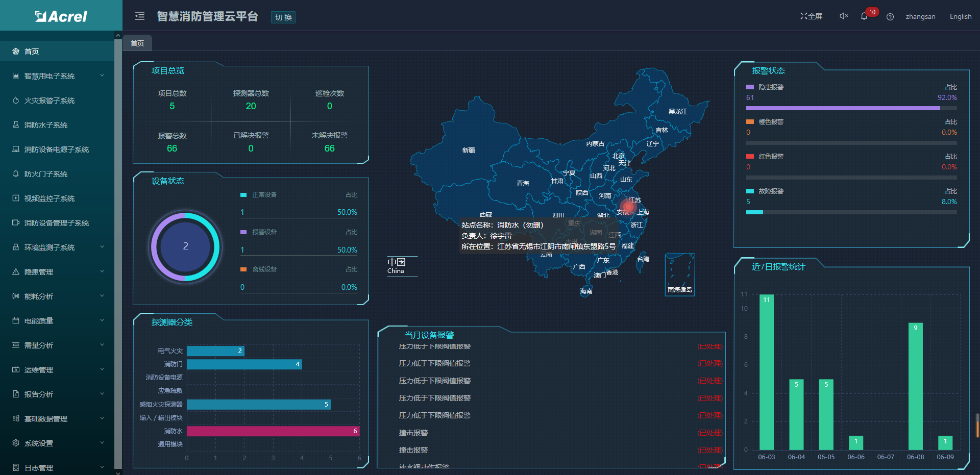
Task: Click the 切换 button beside platform title
Action: [283, 17]
